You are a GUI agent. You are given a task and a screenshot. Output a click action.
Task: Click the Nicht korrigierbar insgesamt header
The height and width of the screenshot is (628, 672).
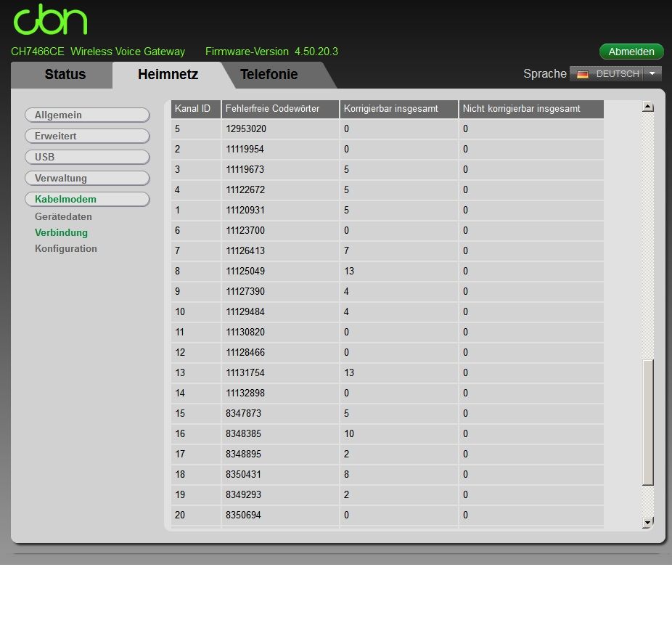click(531, 109)
